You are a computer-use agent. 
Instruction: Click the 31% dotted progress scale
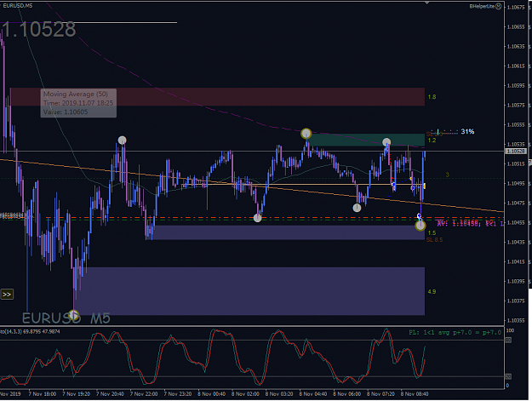[x=443, y=132]
